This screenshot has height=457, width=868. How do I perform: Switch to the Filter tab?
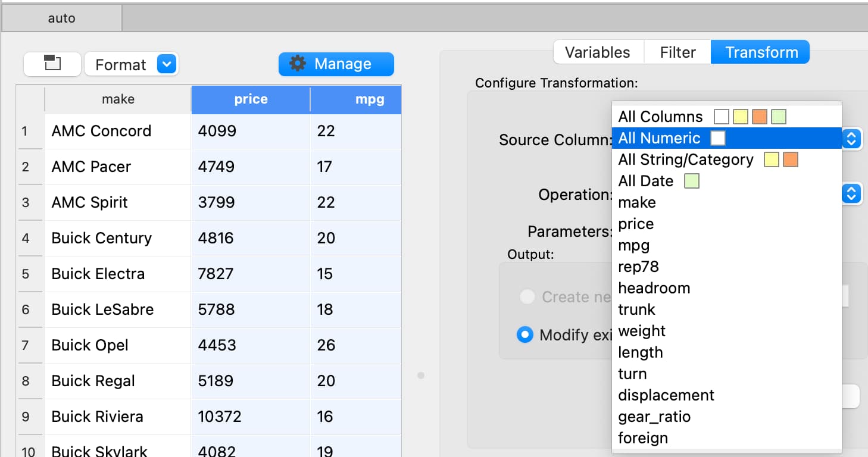(x=677, y=52)
